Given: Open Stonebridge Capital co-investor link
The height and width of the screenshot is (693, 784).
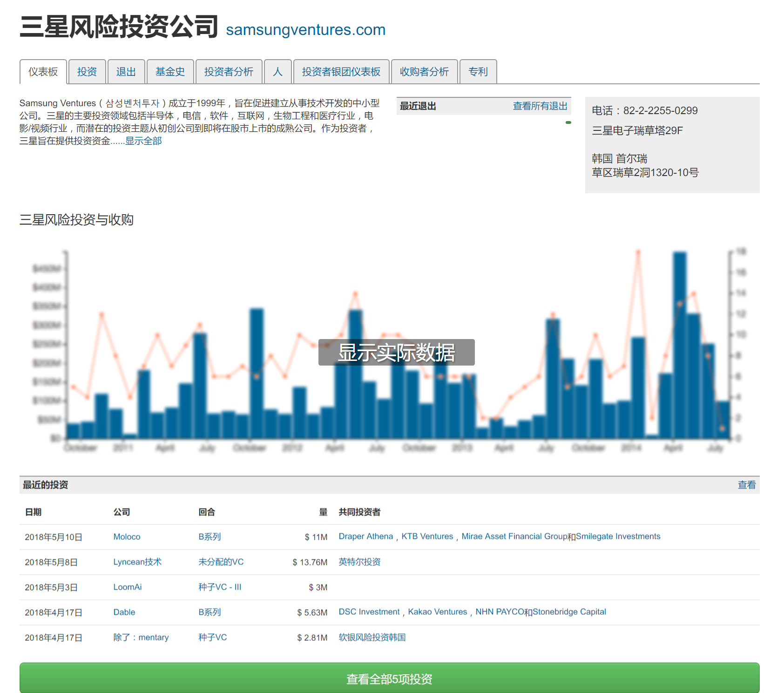Looking at the screenshot, I should click(x=569, y=612).
